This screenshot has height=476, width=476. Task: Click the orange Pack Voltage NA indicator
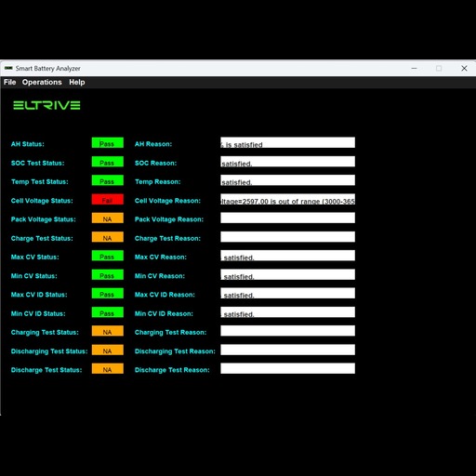click(x=108, y=218)
